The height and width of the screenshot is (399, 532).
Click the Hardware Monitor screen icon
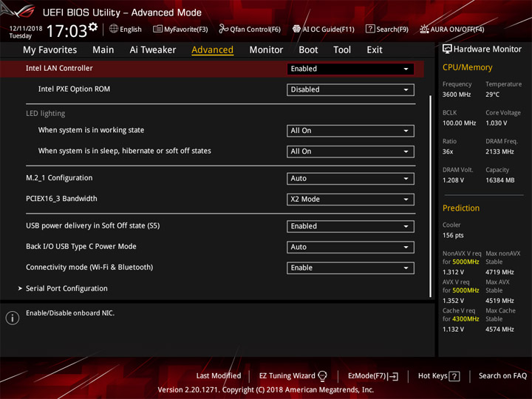[447, 49]
